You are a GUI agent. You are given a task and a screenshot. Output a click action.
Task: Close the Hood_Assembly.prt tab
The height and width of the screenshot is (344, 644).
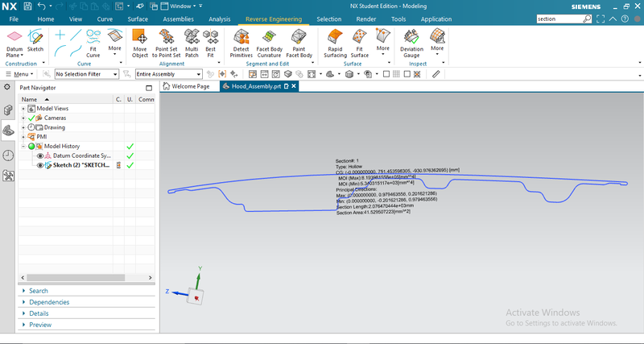[294, 86]
